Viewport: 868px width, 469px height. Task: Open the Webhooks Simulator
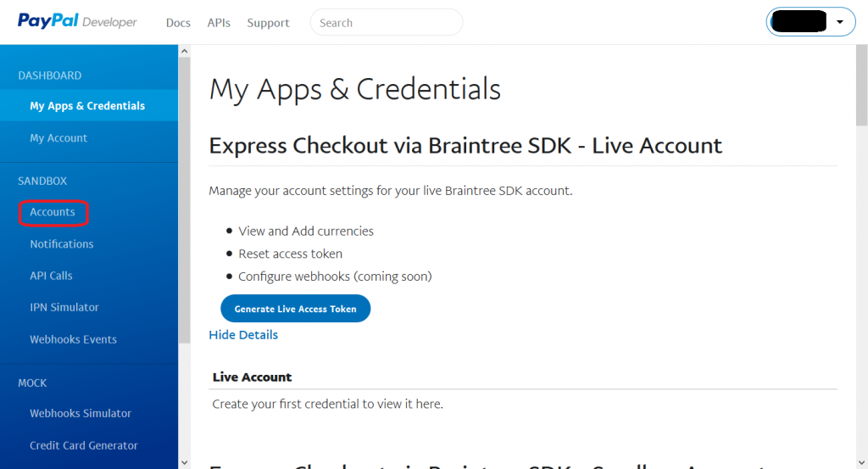coord(81,414)
